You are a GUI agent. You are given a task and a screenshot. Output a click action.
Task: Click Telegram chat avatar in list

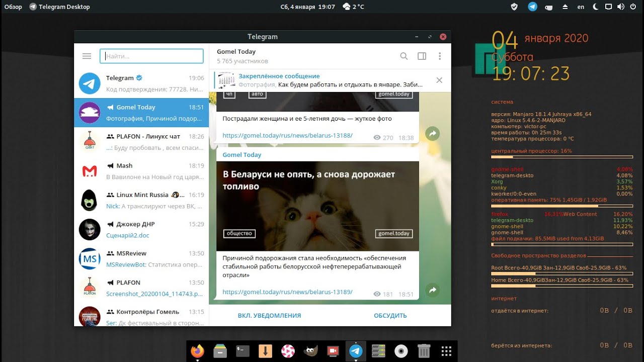(90, 83)
